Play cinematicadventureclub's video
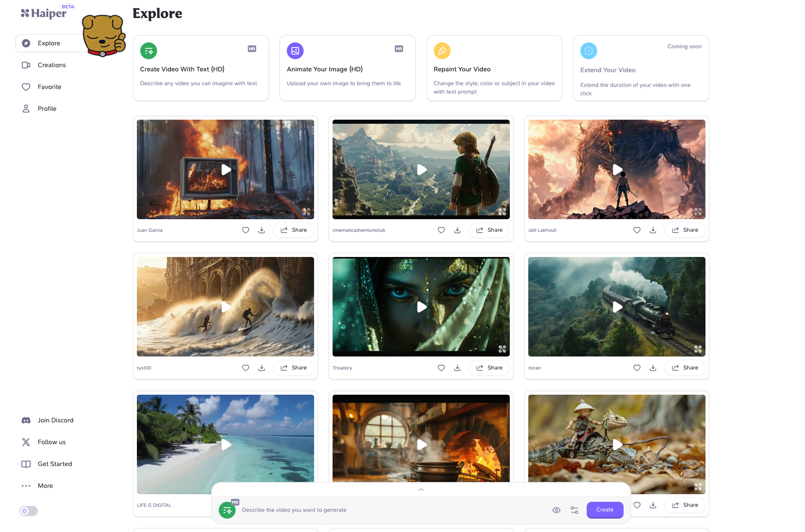Image resolution: width=805 pixels, height=532 pixels. coord(422,170)
